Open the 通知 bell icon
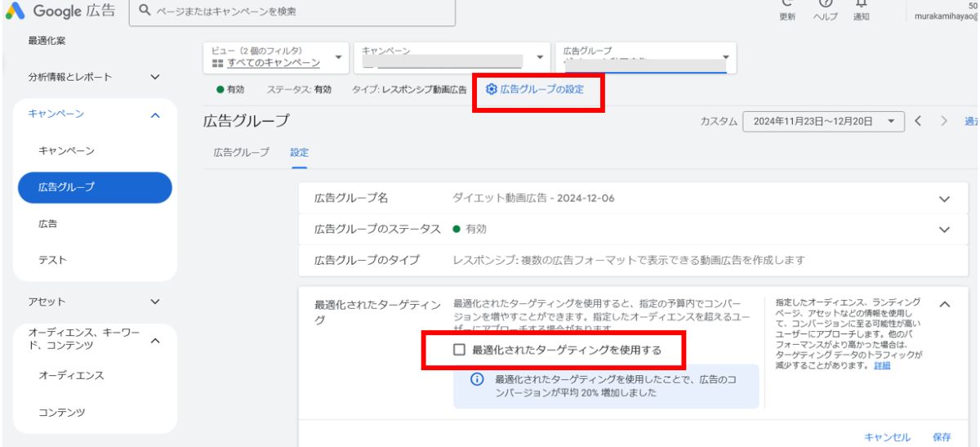The height and width of the screenshot is (447, 980). click(x=860, y=3)
